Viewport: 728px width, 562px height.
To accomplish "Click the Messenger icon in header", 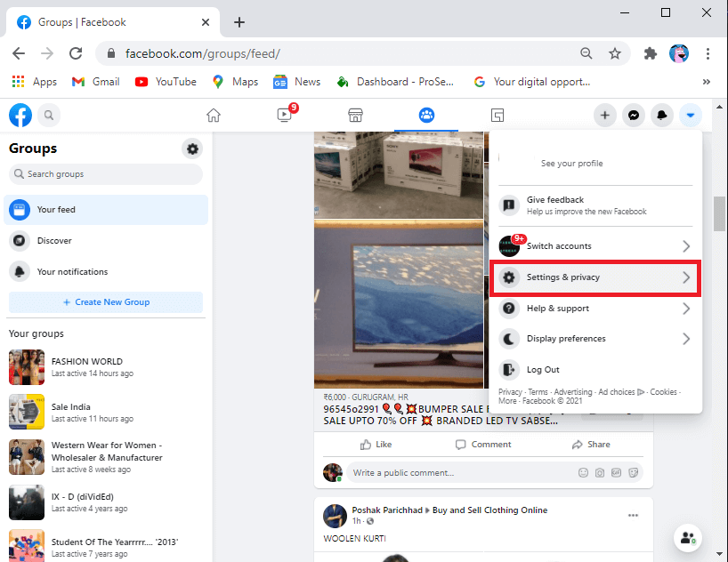I will coord(633,115).
